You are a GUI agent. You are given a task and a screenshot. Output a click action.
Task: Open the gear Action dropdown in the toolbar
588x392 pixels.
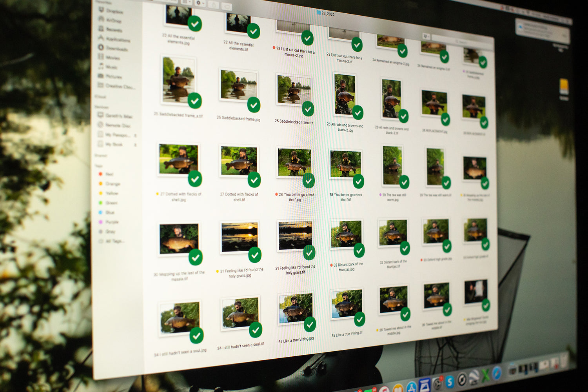[x=200, y=3]
